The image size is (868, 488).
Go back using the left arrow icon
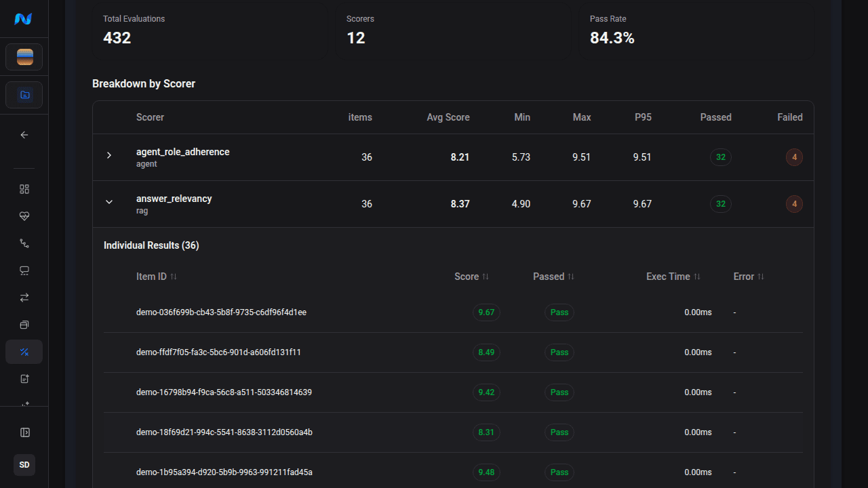[24, 135]
